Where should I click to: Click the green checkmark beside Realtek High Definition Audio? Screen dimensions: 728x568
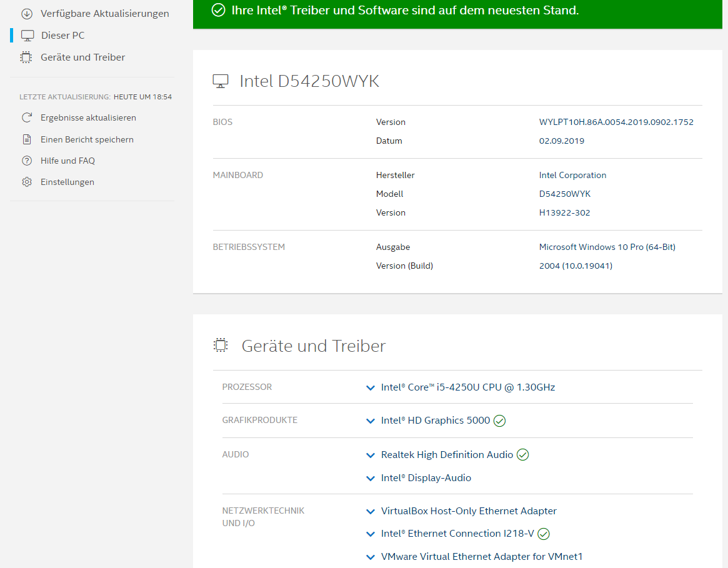pos(523,455)
